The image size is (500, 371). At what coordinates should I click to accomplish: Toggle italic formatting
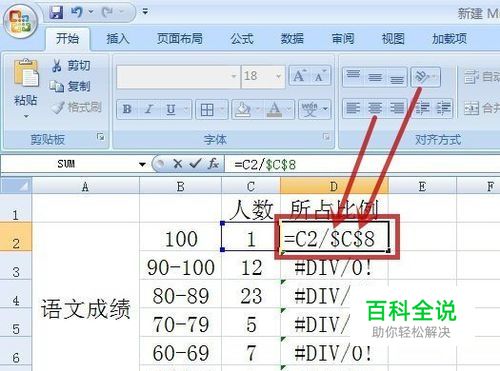click(x=149, y=109)
